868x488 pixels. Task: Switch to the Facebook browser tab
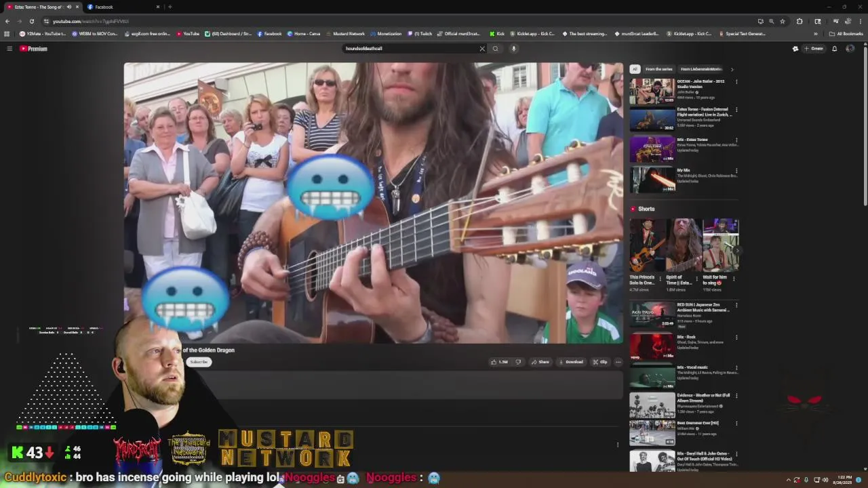tap(122, 7)
